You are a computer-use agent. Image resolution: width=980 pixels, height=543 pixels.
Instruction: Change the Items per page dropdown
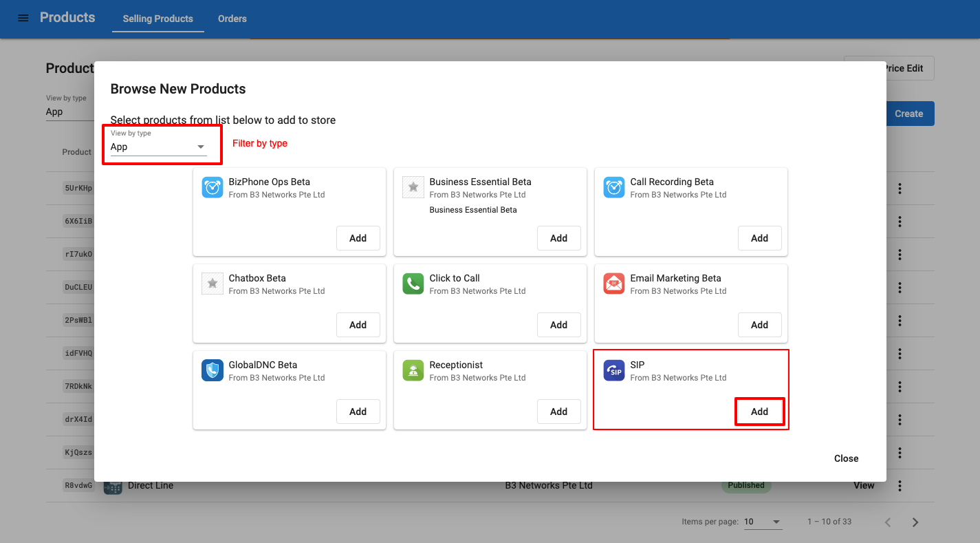click(763, 522)
